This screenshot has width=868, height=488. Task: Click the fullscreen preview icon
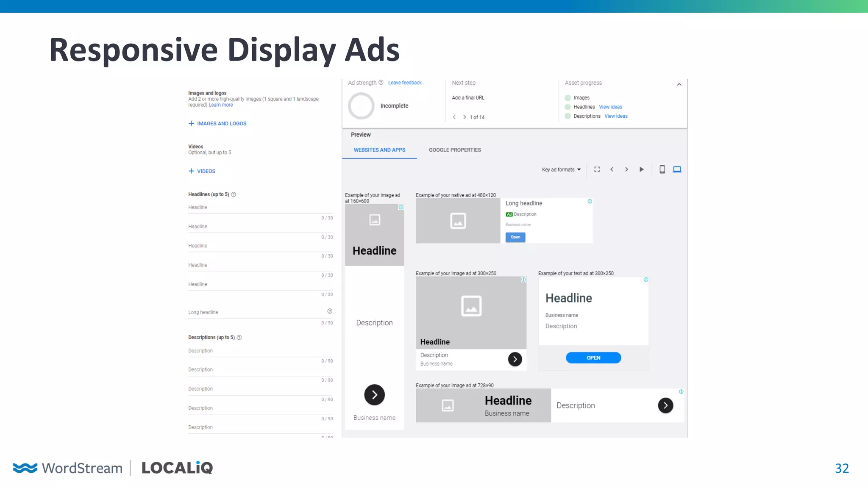click(597, 169)
